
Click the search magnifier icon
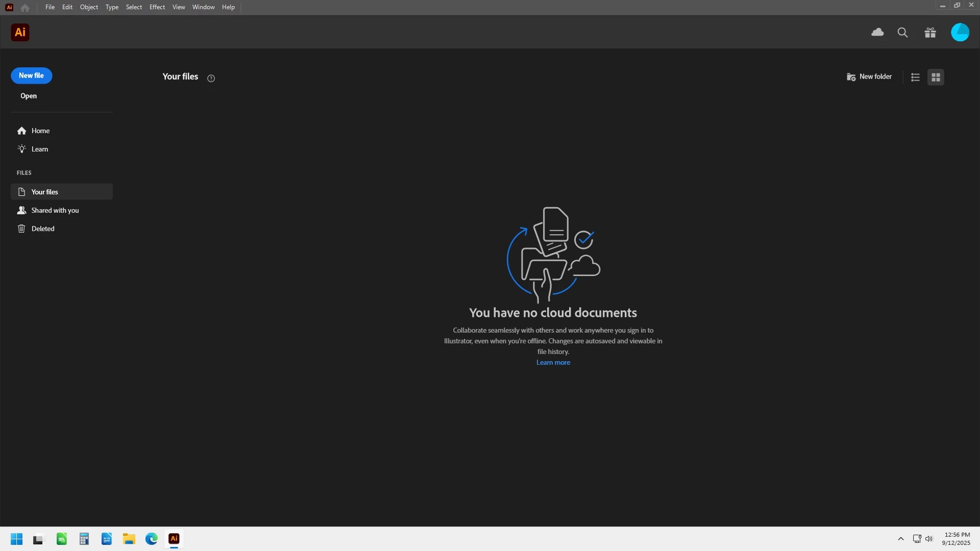click(902, 33)
